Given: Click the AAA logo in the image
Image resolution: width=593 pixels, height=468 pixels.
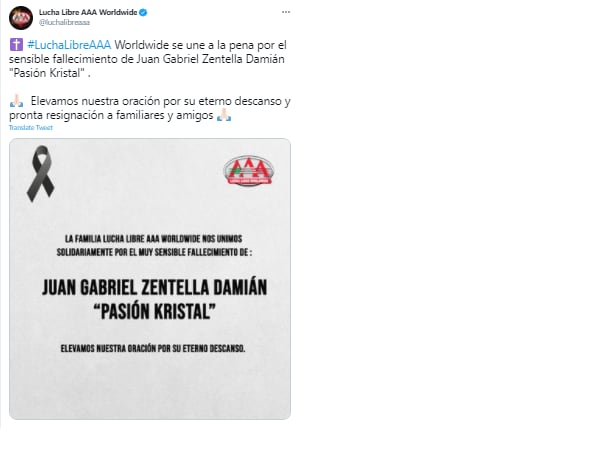Looking at the screenshot, I should tap(248, 171).
